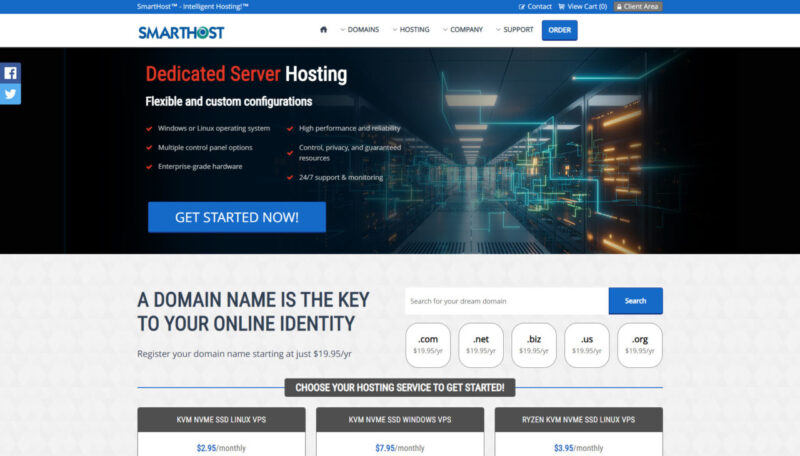Image resolution: width=800 pixels, height=456 pixels.
Task: Open Client Area with lock icon
Action: pyautogui.click(x=638, y=6)
